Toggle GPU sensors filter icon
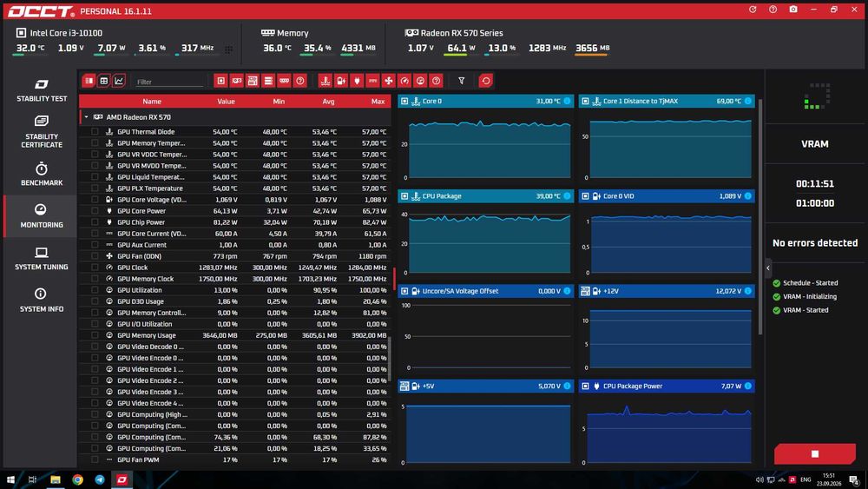Viewport: 868px width, 489px height. point(237,81)
